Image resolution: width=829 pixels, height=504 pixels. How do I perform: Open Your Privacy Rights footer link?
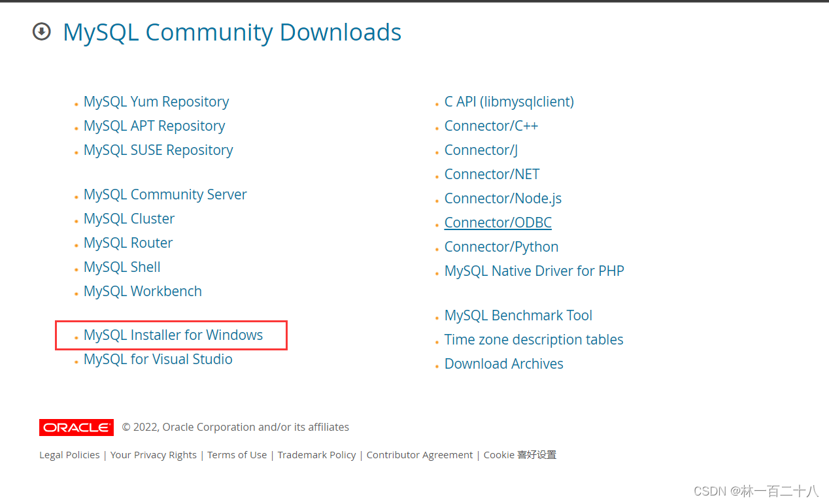pyautogui.click(x=154, y=455)
